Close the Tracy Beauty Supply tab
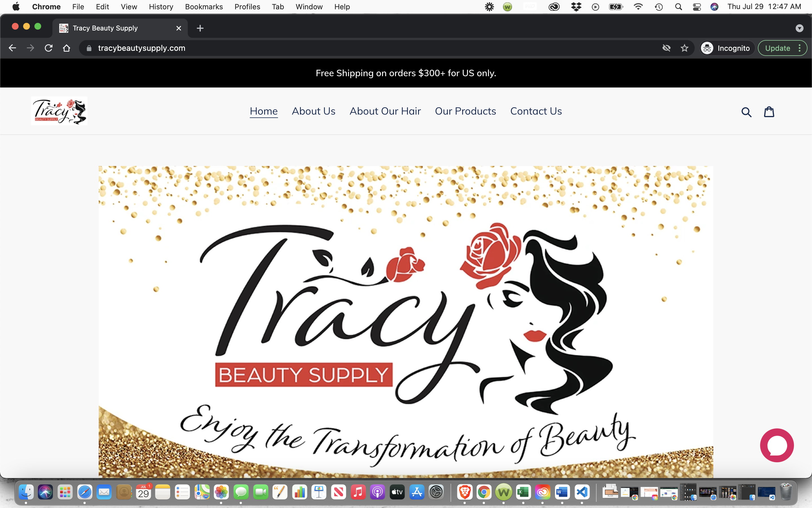 (x=178, y=28)
